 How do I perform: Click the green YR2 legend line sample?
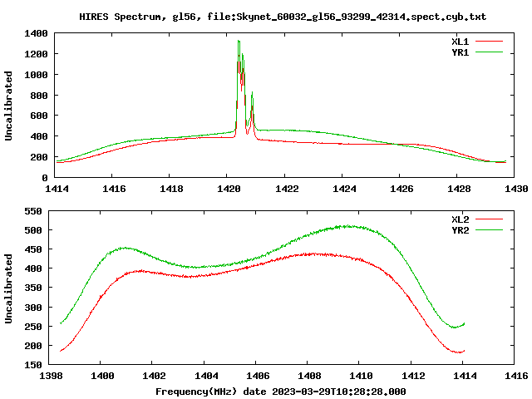coord(489,230)
